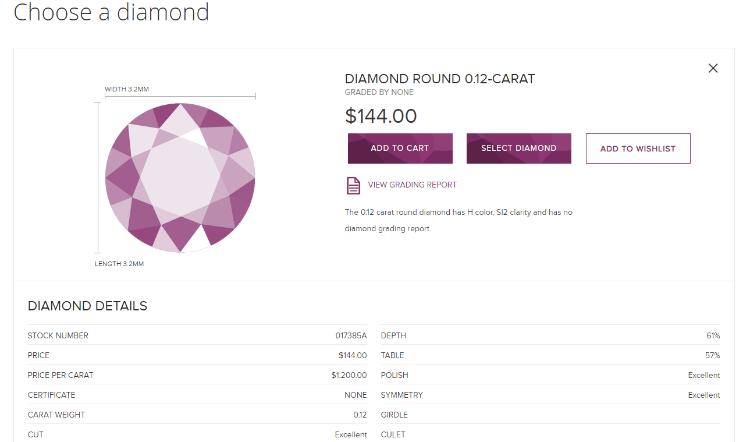The image size is (750, 442).
Task: Click the Width 3.2MM dimension label
Action: [127, 89]
